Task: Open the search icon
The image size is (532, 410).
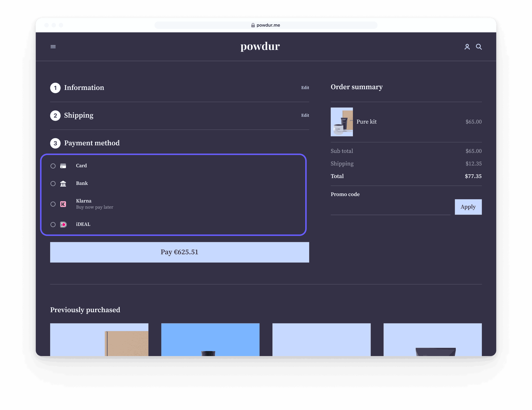Action: [479, 47]
